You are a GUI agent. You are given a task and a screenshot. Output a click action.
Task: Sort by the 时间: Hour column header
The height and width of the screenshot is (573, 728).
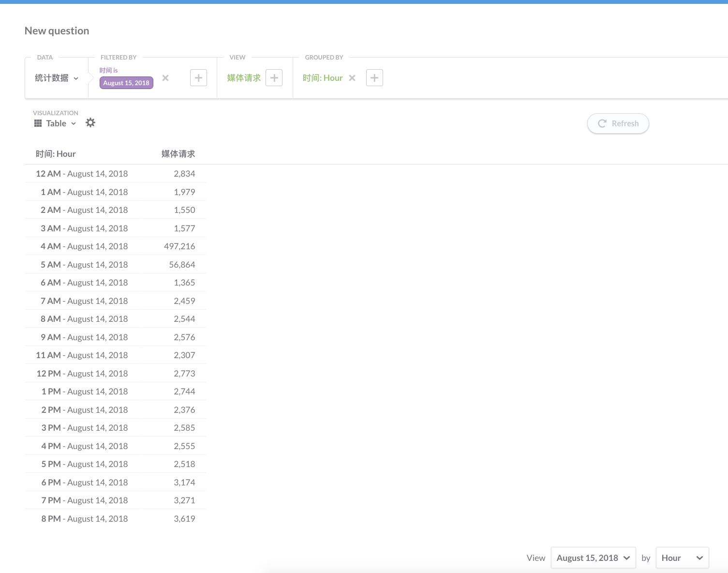tap(56, 153)
